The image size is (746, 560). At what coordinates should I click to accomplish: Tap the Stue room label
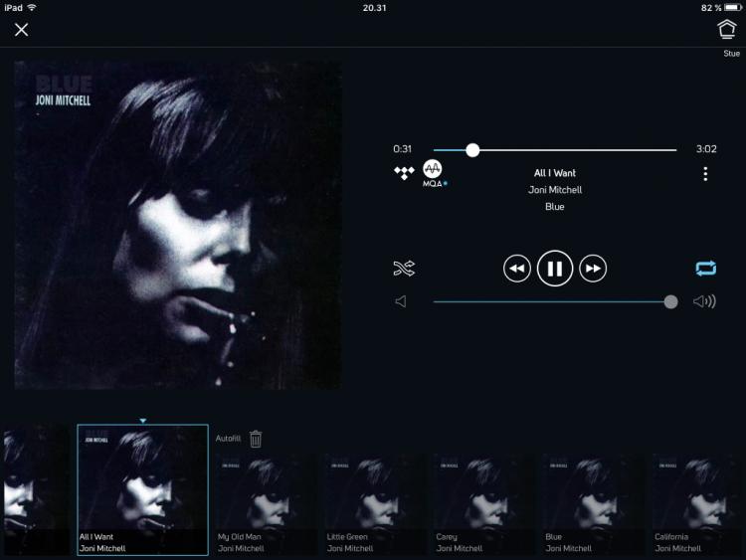click(x=731, y=54)
